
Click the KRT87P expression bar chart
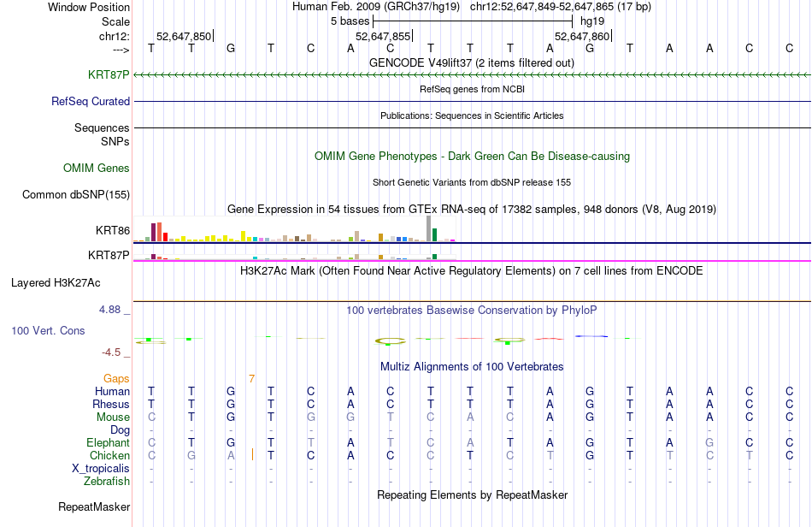[294, 256]
